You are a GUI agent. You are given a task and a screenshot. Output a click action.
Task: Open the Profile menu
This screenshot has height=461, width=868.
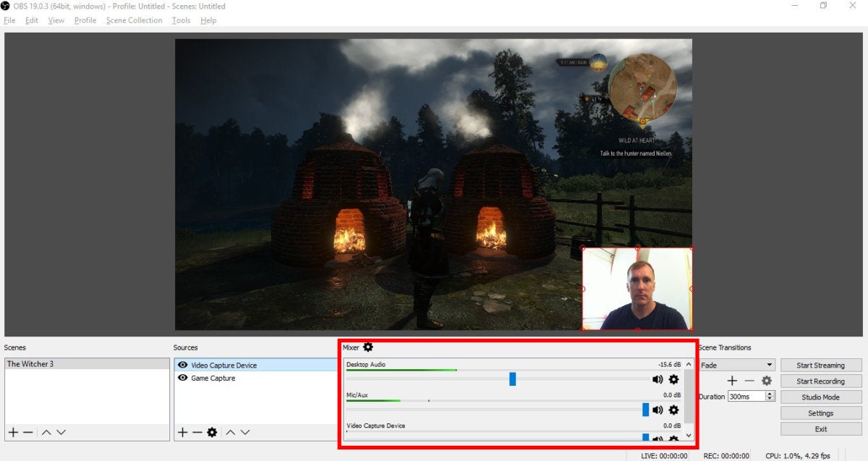(x=85, y=20)
